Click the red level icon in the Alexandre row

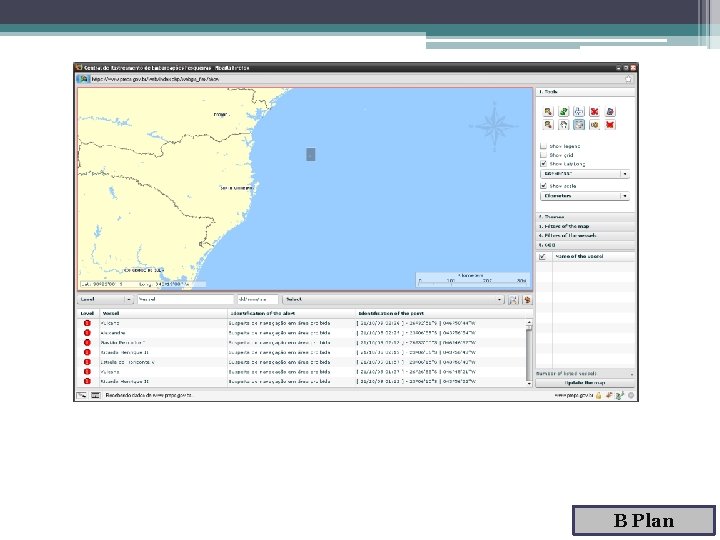tap(87, 332)
